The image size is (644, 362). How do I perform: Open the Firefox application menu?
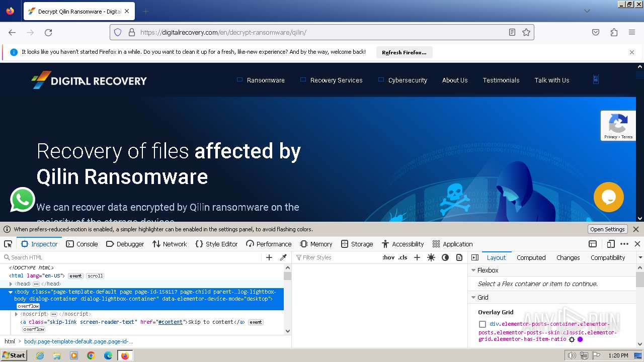632,32
